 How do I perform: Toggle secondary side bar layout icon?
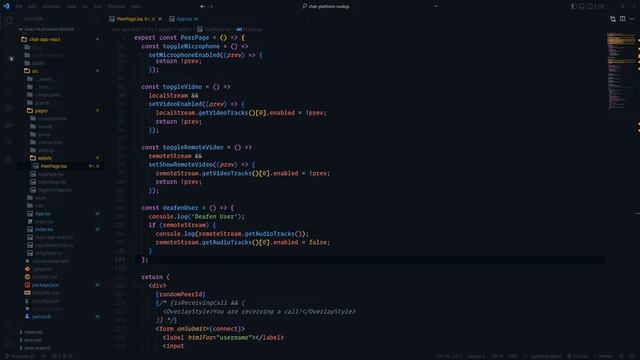pos(591,7)
